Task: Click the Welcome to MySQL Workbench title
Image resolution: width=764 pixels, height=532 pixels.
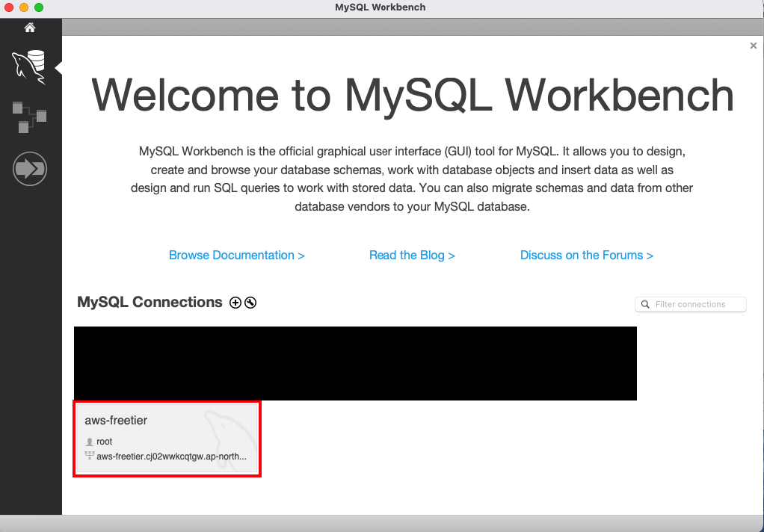Action: click(x=412, y=95)
